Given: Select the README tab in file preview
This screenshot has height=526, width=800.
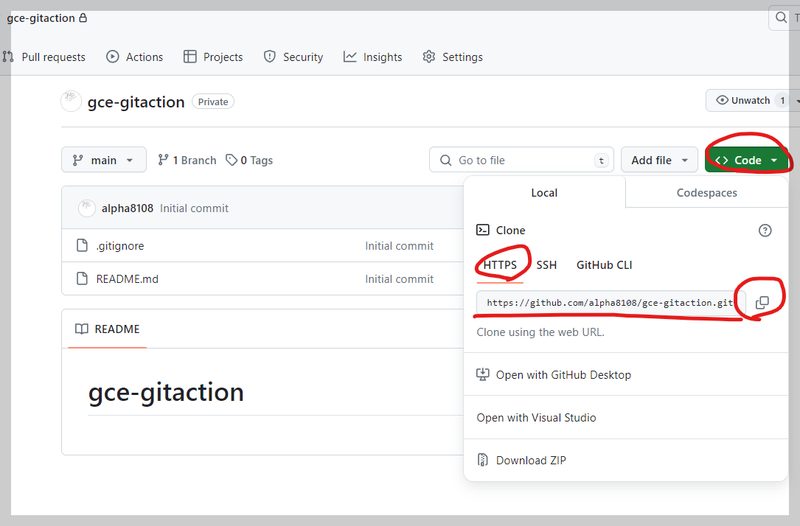Looking at the screenshot, I should click(x=107, y=329).
